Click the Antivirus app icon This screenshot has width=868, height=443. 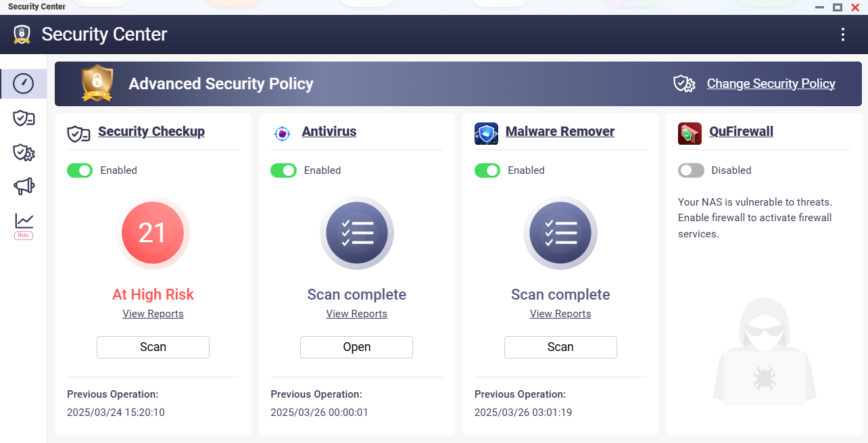click(x=282, y=133)
